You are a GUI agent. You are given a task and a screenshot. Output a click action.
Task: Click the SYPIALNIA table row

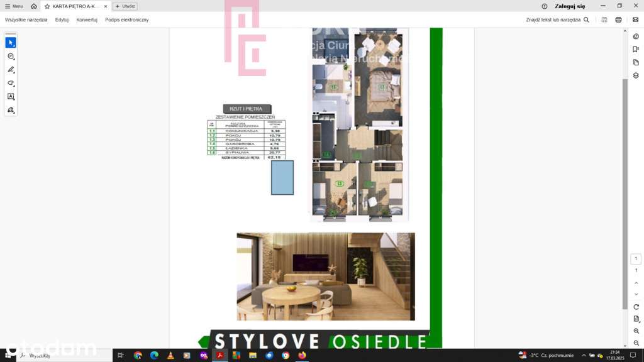pyautogui.click(x=246, y=153)
